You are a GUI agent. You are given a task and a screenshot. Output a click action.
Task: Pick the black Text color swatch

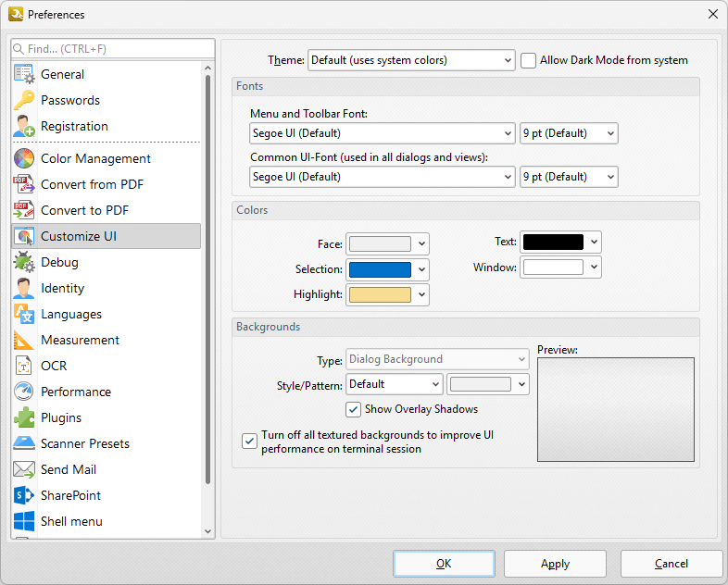click(x=554, y=243)
